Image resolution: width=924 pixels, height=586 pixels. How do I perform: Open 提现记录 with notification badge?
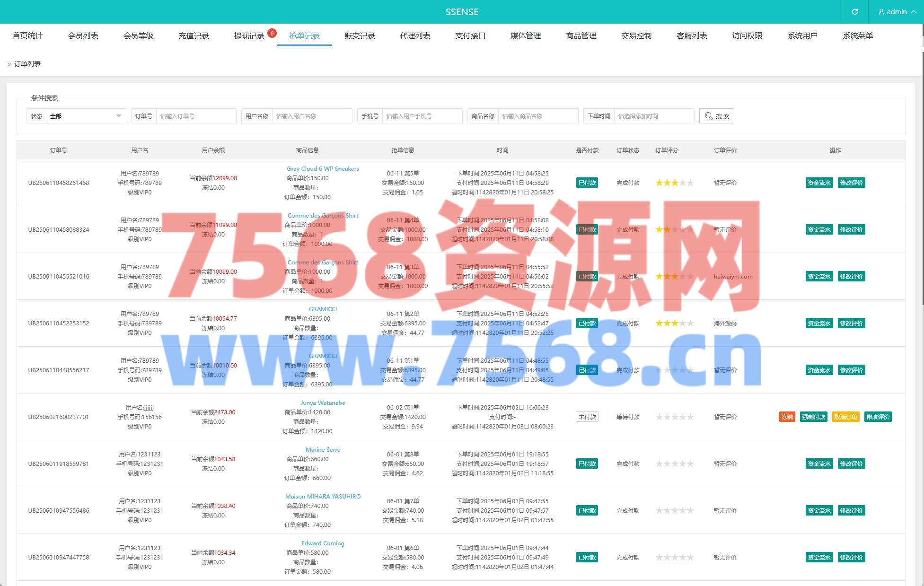pos(249,35)
